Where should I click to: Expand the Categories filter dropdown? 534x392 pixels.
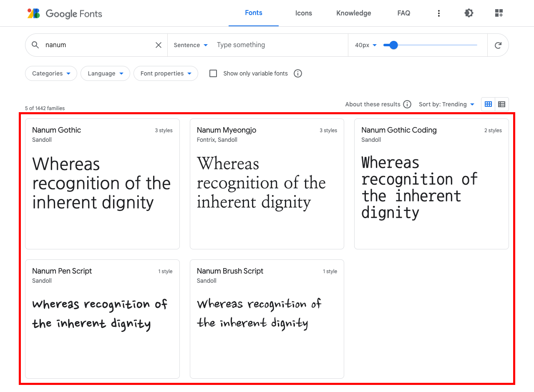(51, 73)
